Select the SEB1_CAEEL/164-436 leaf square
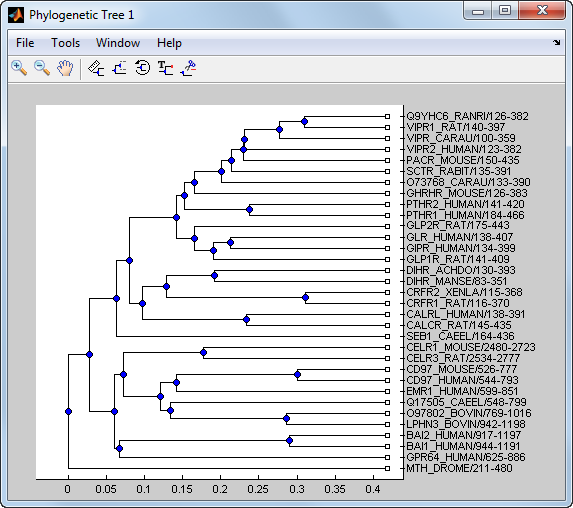 point(387,337)
